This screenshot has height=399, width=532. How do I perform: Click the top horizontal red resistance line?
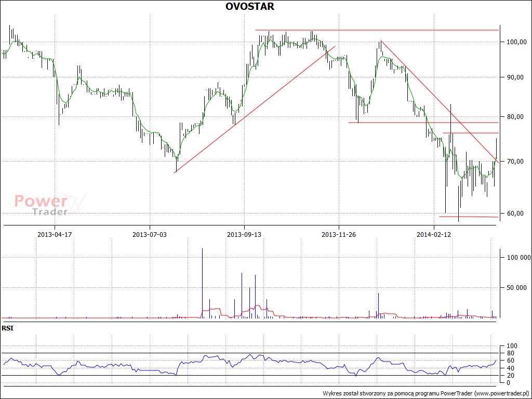(x=377, y=30)
